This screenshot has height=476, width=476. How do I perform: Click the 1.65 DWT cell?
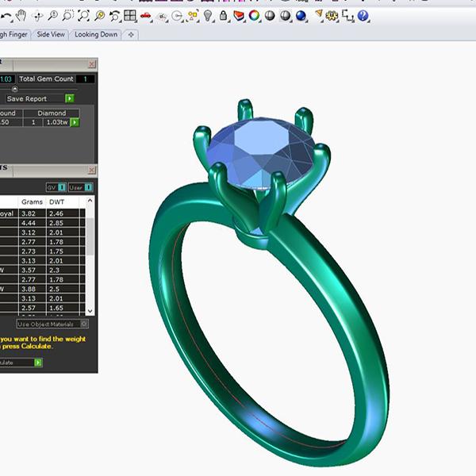click(63, 308)
